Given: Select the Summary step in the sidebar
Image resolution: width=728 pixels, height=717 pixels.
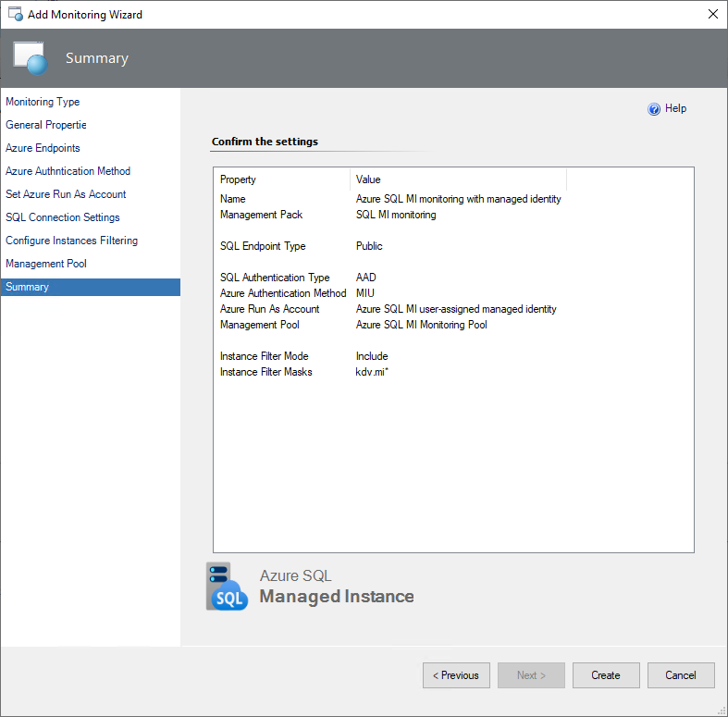Looking at the screenshot, I should [x=91, y=287].
